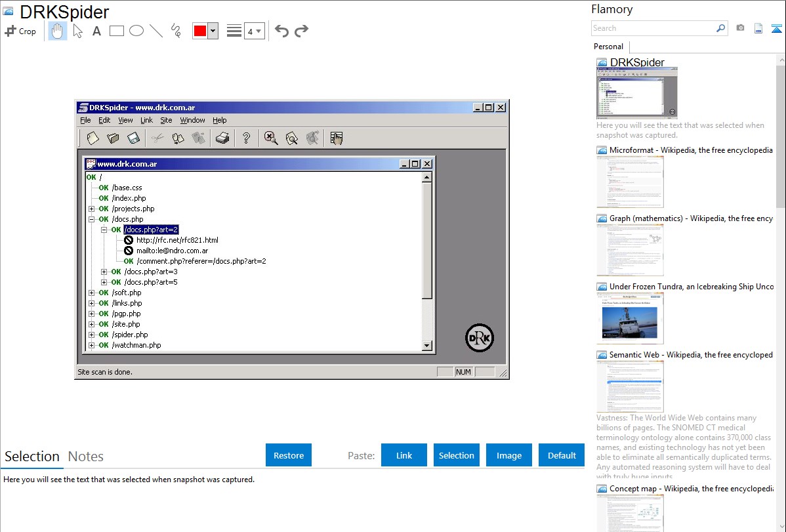This screenshot has width=786, height=532.
Task: Open the Semantic Web snapshot thumbnail
Action: [x=630, y=386]
